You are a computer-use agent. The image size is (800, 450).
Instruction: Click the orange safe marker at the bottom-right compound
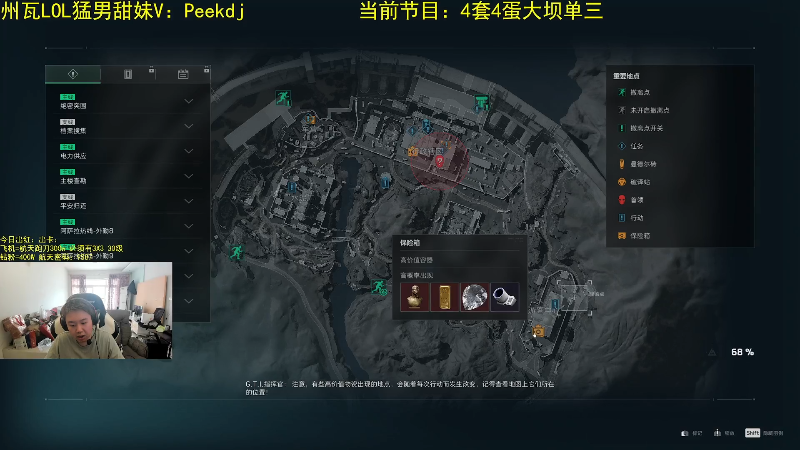[x=538, y=332]
